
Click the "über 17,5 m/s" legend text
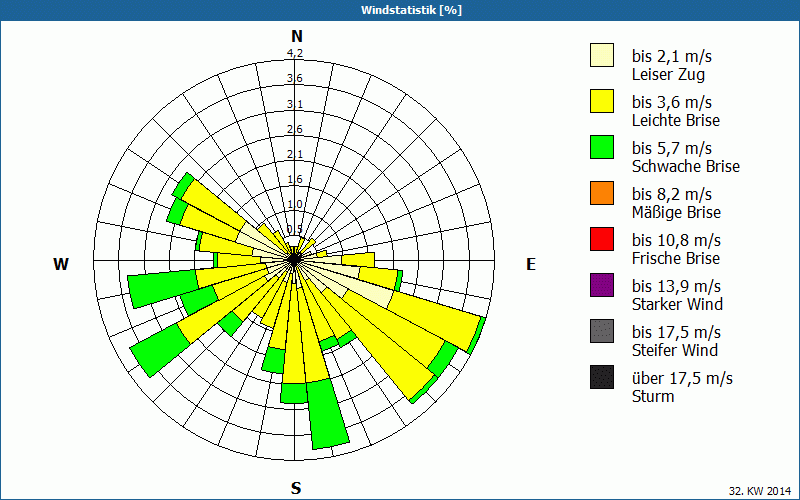pyautogui.click(x=682, y=378)
